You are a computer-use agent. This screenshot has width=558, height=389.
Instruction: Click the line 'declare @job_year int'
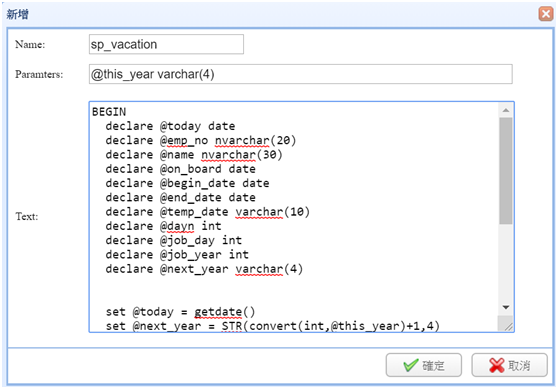coord(177,254)
